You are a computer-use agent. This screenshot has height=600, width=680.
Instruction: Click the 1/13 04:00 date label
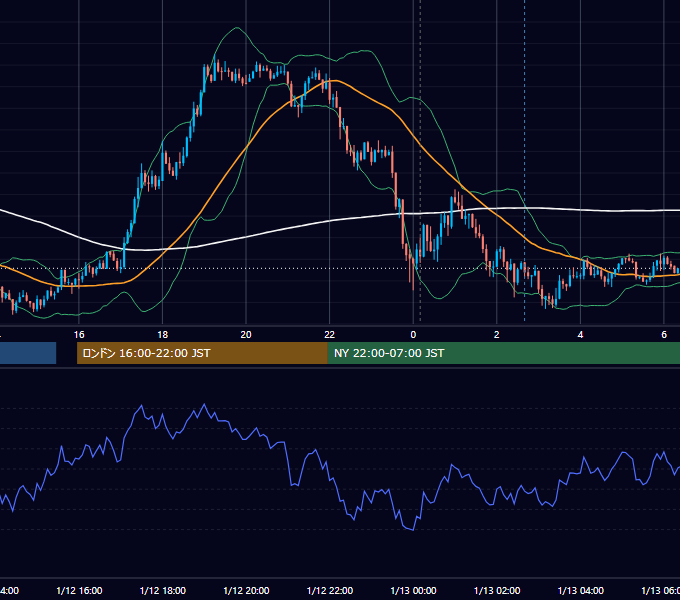click(x=581, y=591)
